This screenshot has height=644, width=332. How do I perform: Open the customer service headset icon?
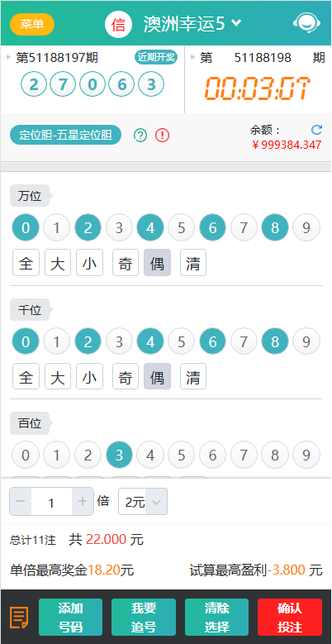tap(307, 23)
